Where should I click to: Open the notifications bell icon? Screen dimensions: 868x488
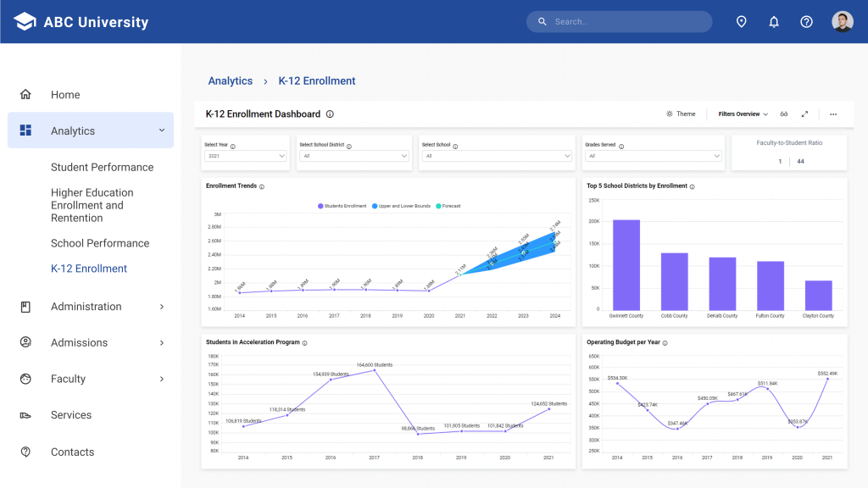click(x=773, y=21)
